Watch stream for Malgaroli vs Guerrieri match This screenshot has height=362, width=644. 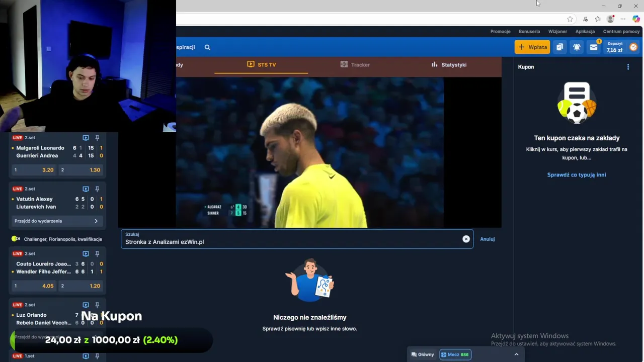(x=86, y=138)
